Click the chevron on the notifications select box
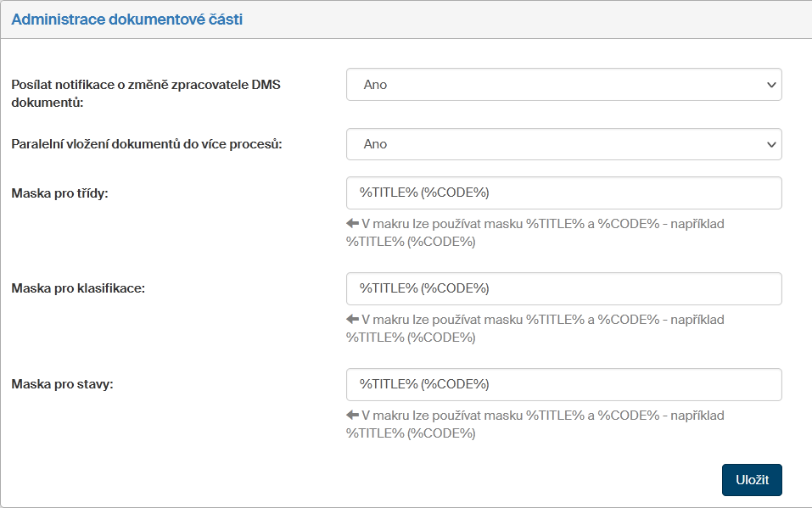812x508 pixels. [770, 85]
